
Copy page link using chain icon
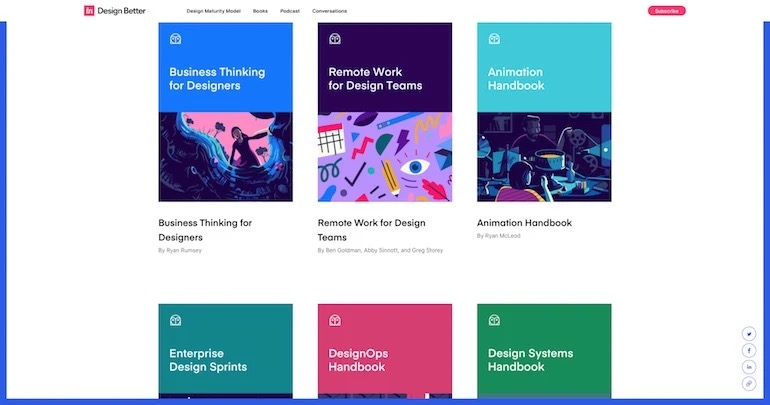749,383
